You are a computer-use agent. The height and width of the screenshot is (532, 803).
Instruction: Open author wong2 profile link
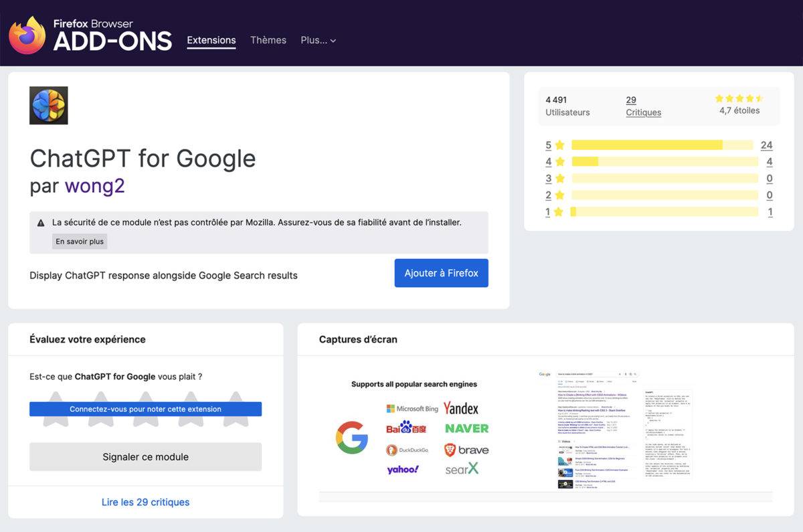point(95,185)
